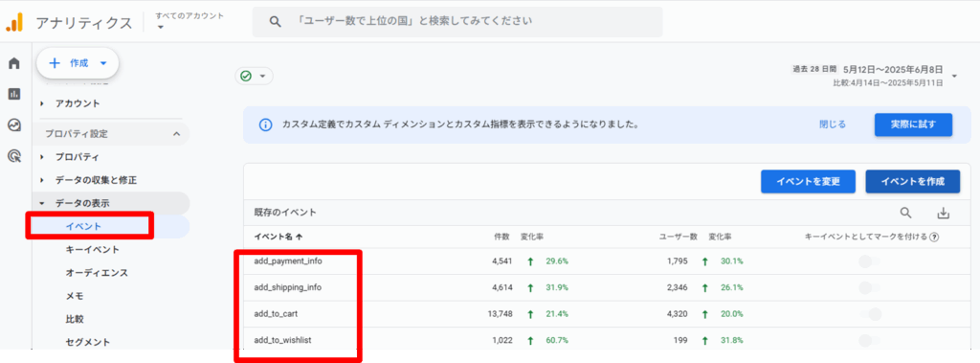Open the Reports bar chart icon
Viewport: 980px width, 363px height.
click(x=13, y=94)
